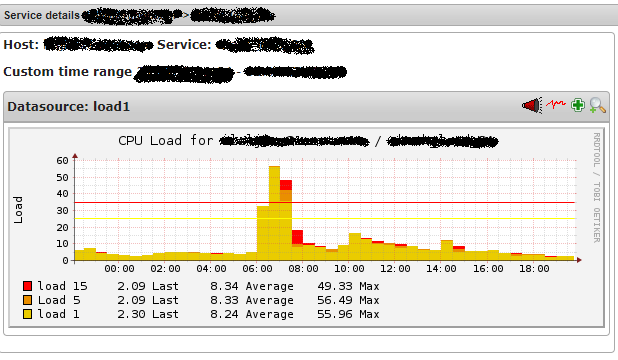Click the vertical Load axis label

point(18,210)
